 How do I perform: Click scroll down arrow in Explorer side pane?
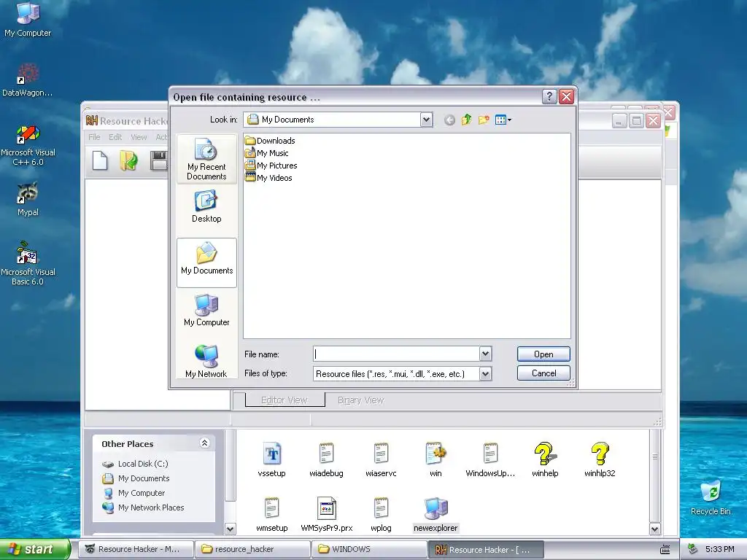[230, 529]
